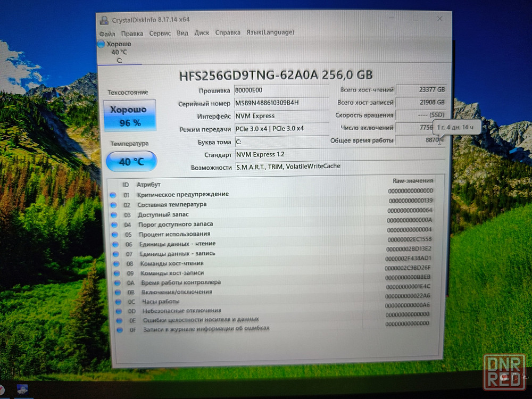Select the C: drive tab showing Хорошо 40 °C
The image size is (532, 399).
point(118,52)
